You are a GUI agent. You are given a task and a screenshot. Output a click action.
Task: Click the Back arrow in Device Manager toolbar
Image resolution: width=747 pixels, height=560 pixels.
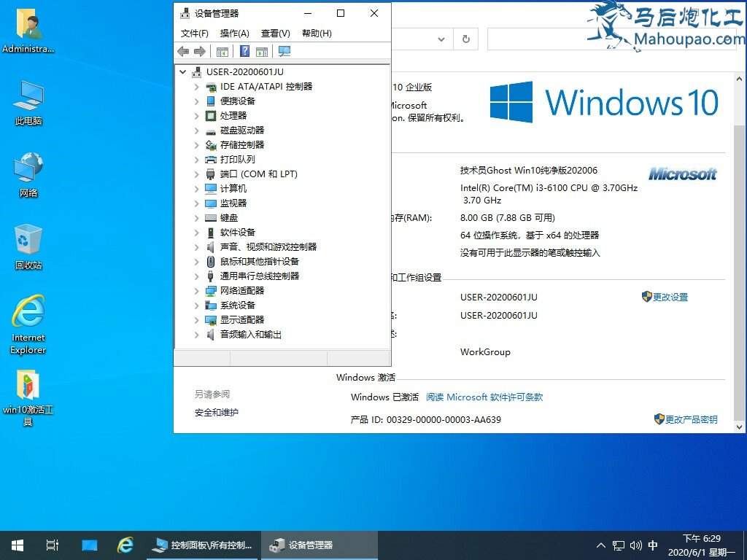[x=183, y=51]
